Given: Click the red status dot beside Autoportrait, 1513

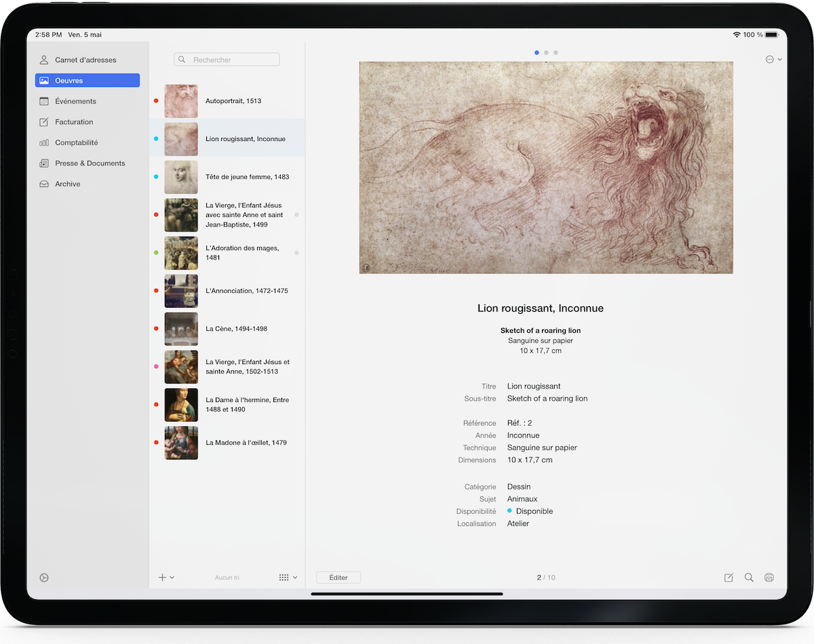Looking at the screenshot, I should [x=156, y=100].
